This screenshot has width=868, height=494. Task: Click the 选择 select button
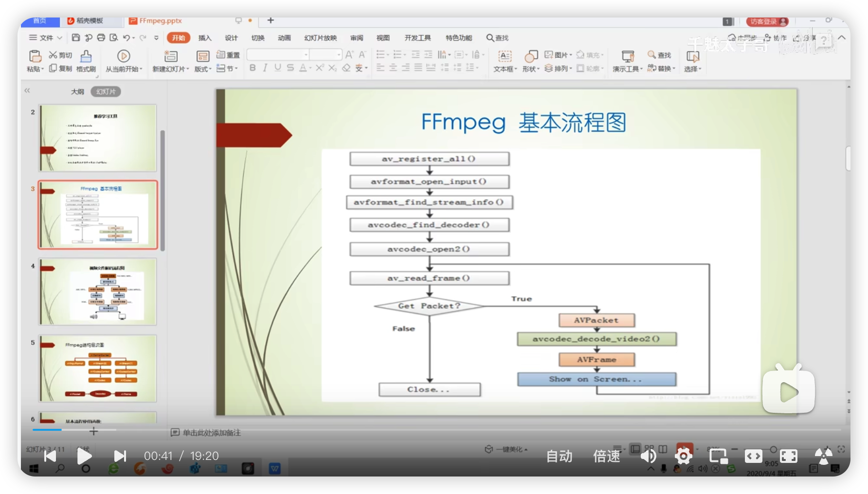(x=692, y=61)
